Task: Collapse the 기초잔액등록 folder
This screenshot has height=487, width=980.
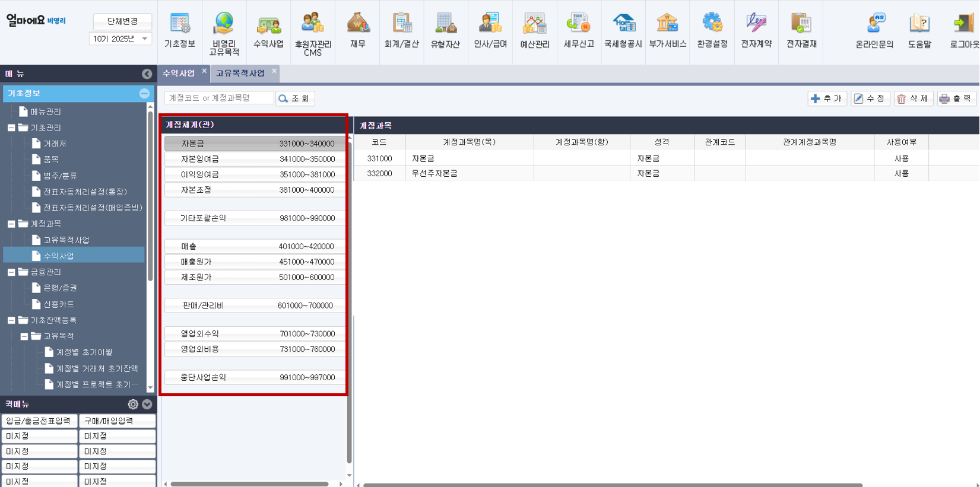Action: coord(11,320)
